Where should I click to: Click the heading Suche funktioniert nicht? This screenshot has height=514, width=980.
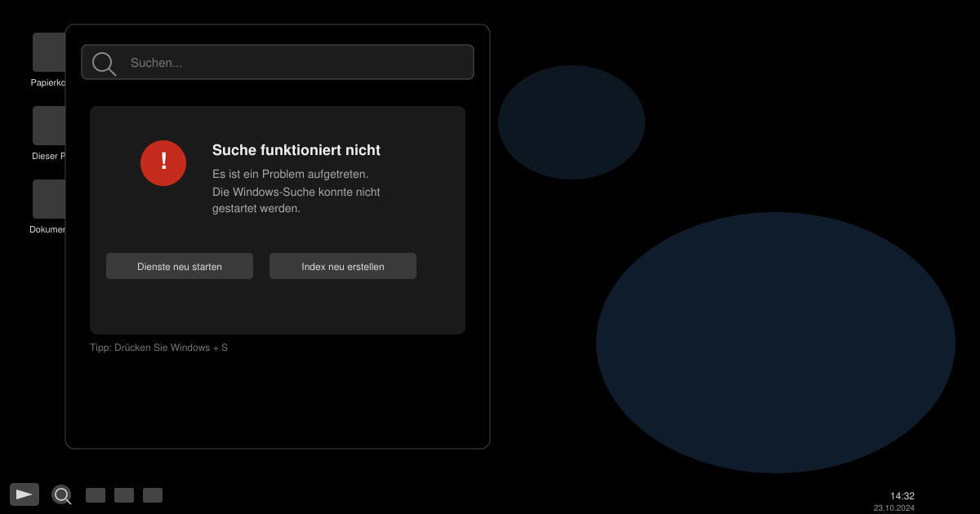(296, 150)
